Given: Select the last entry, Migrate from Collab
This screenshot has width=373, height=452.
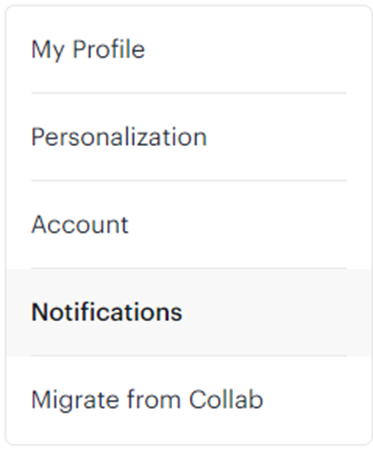Looking at the screenshot, I should [189, 400].
